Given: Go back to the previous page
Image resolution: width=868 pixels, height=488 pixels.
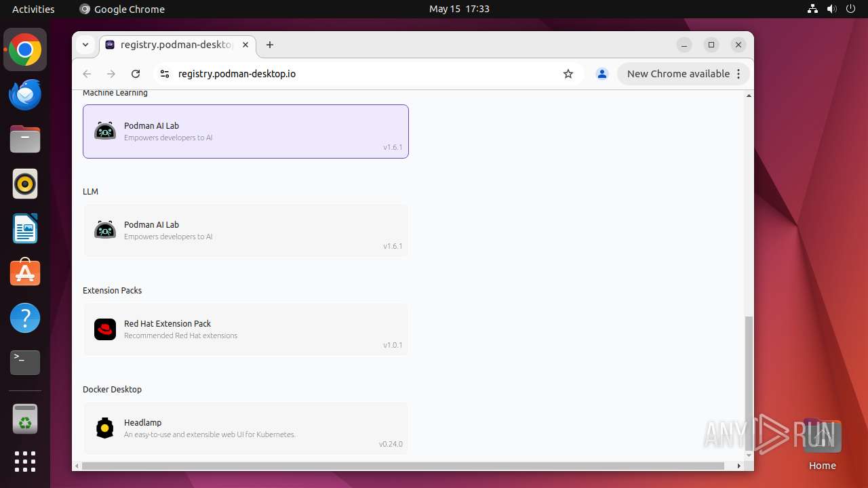Looking at the screenshot, I should (87, 74).
